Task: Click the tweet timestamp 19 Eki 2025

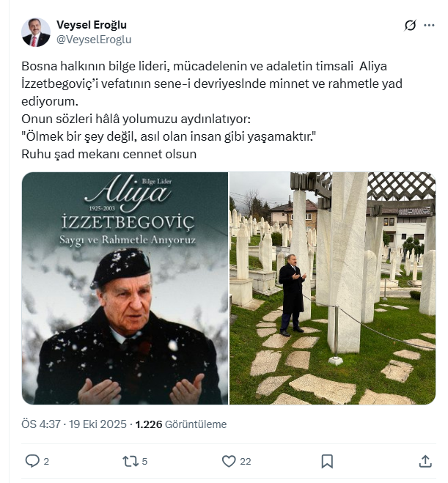Action: pos(98,424)
